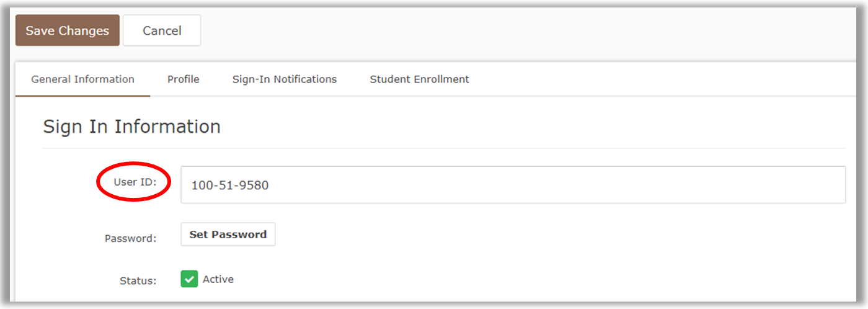Open the General Information tab
Image resolution: width=868 pixels, height=309 pixels.
[x=82, y=79]
